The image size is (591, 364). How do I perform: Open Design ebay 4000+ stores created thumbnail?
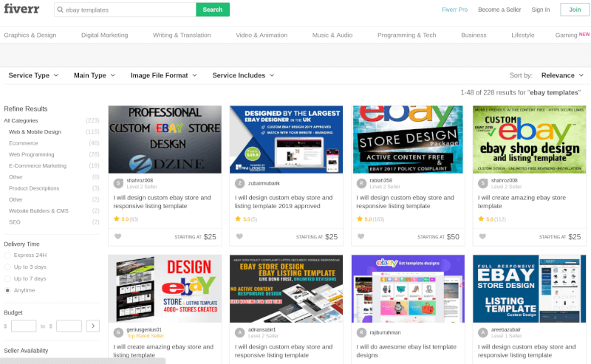pos(165,289)
